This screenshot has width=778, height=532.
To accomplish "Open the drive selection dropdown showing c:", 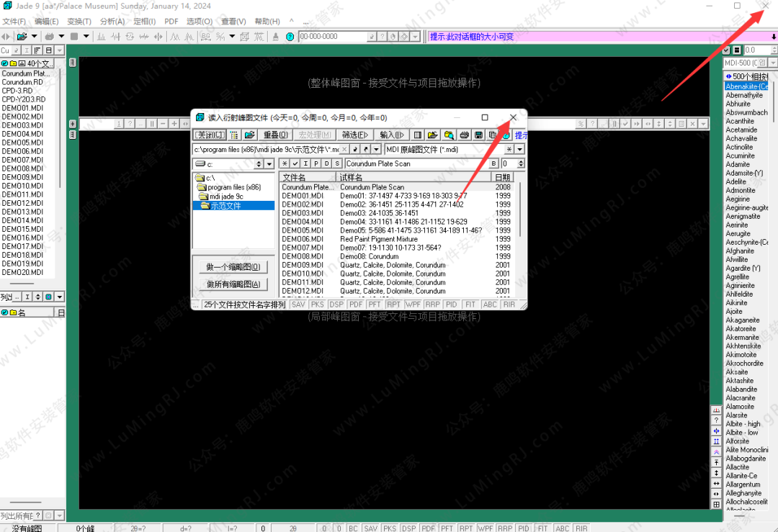I will point(269,164).
